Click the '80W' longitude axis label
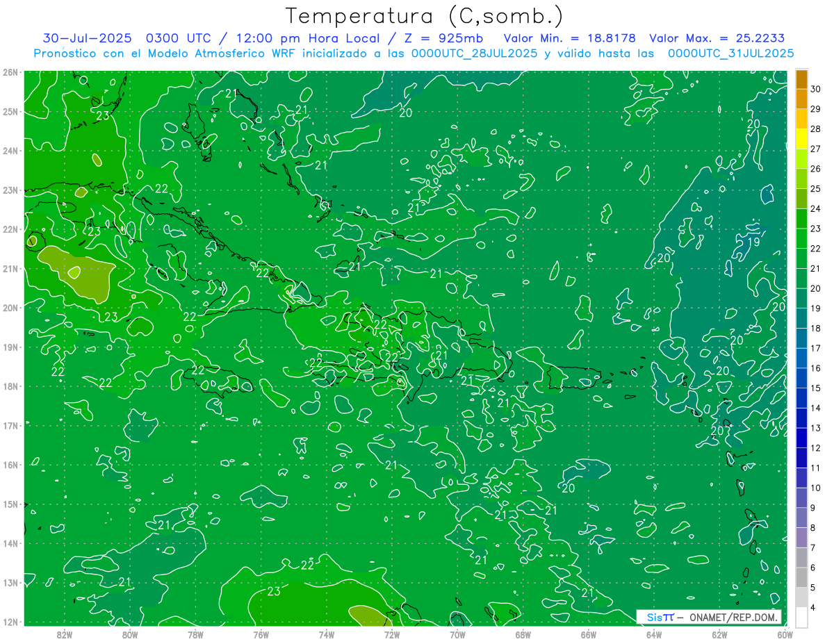Viewport: 834px width, 644px height. click(130, 635)
